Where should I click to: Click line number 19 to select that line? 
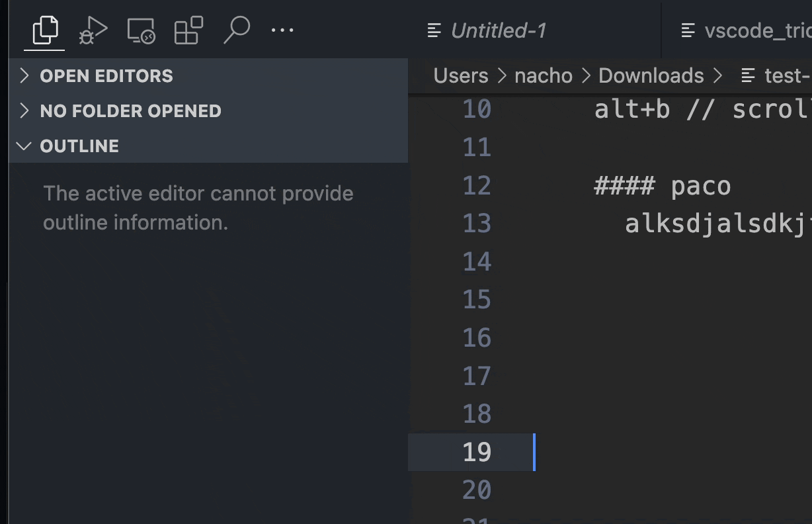point(477,452)
